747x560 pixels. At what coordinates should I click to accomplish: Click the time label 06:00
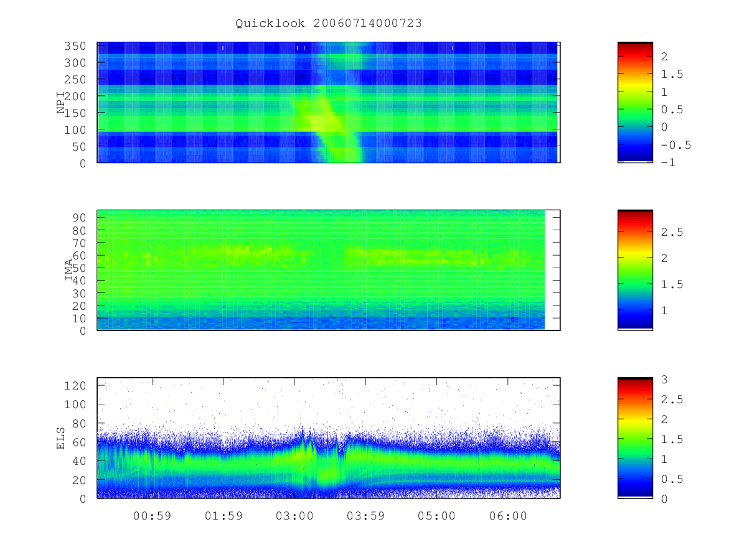[x=508, y=516]
